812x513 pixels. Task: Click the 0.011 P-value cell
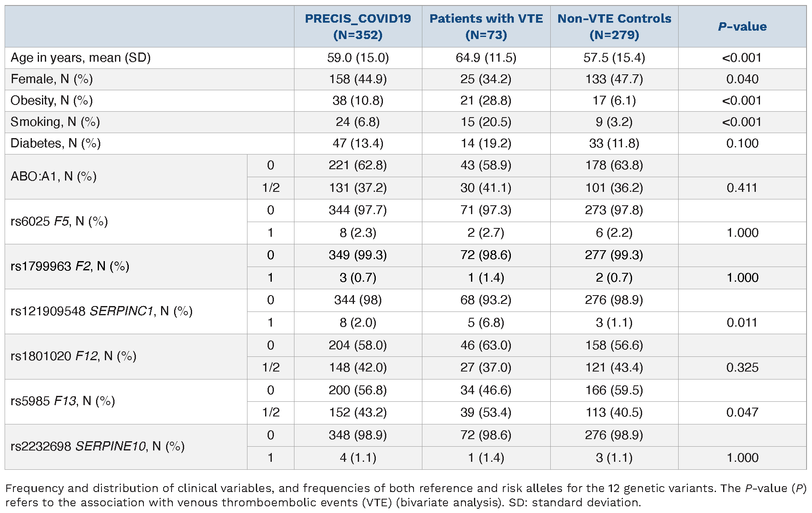point(742,322)
